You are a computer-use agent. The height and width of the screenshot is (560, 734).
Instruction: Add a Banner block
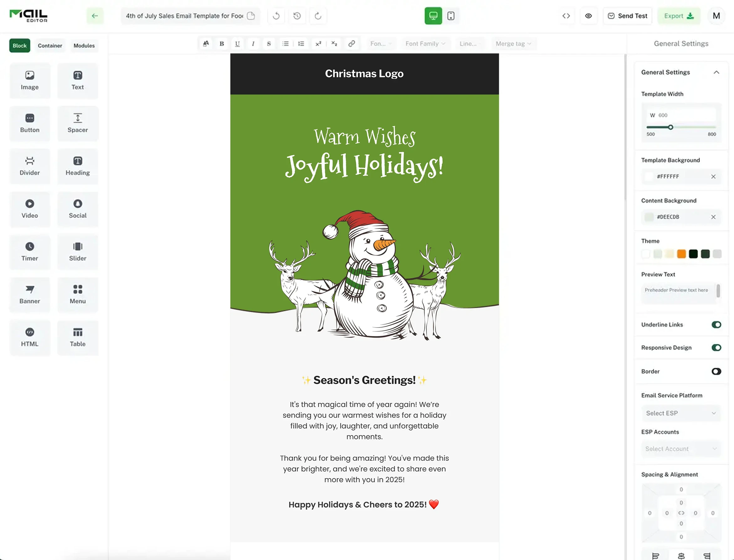tap(30, 294)
